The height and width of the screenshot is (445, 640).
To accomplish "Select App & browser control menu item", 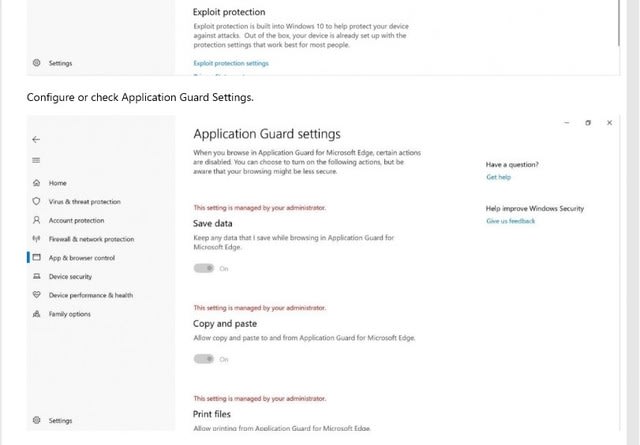I will (82, 258).
